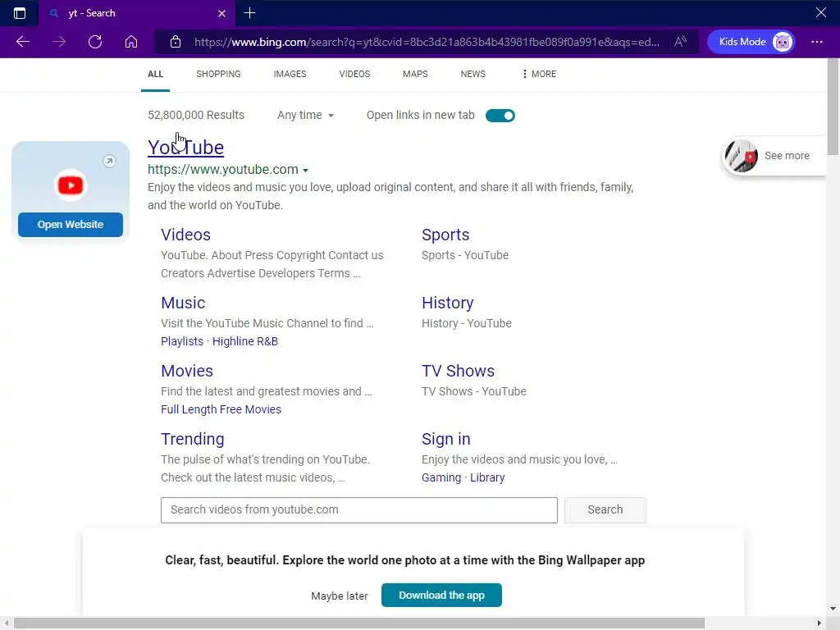Open the Videos sitelink
The image size is (840, 630).
[x=186, y=235]
